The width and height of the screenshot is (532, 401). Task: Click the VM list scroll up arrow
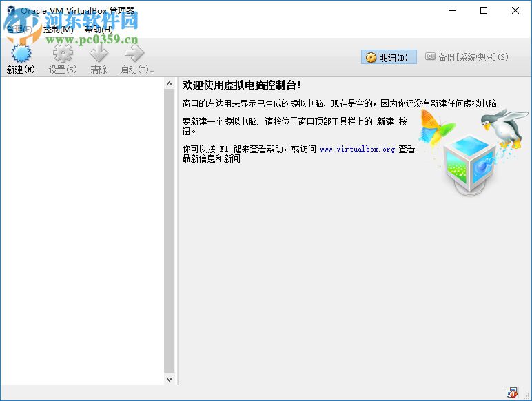coord(169,83)
